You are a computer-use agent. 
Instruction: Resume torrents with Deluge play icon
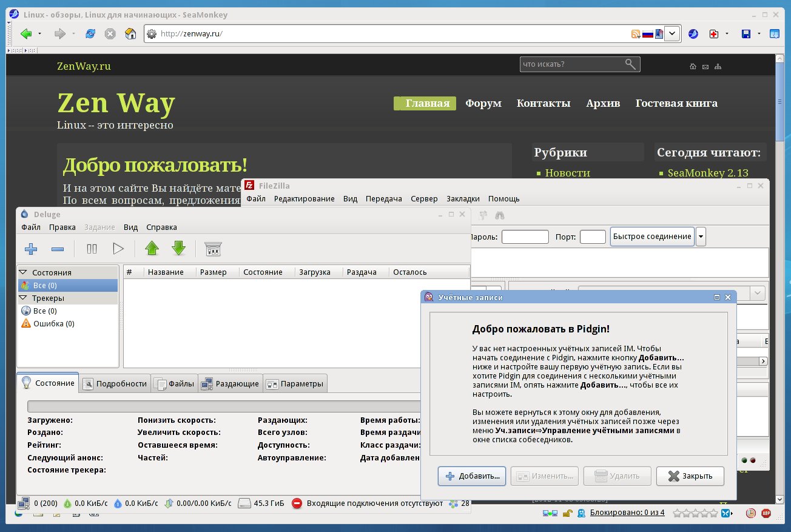click(118, 249)
